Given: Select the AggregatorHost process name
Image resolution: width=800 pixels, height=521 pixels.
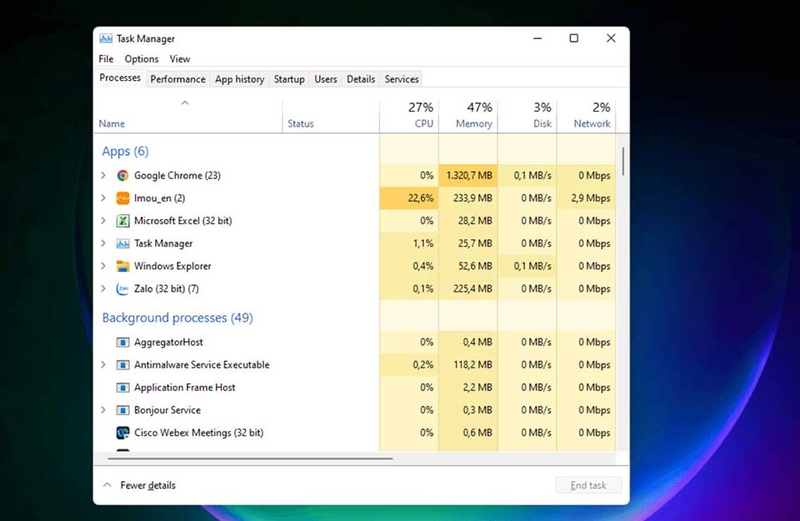Looking at the screenshot, I should pos(168,342).
